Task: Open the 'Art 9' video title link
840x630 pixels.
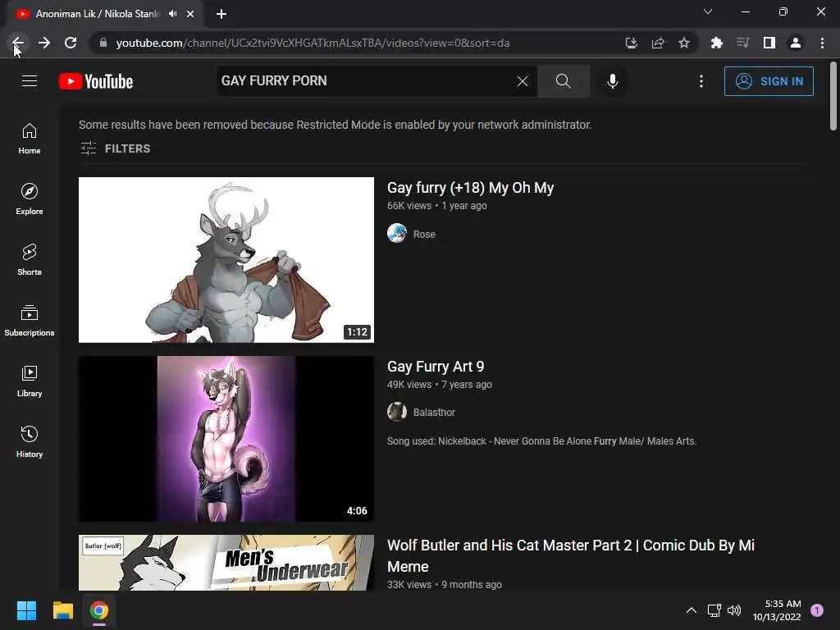Action: pos(436,367)
